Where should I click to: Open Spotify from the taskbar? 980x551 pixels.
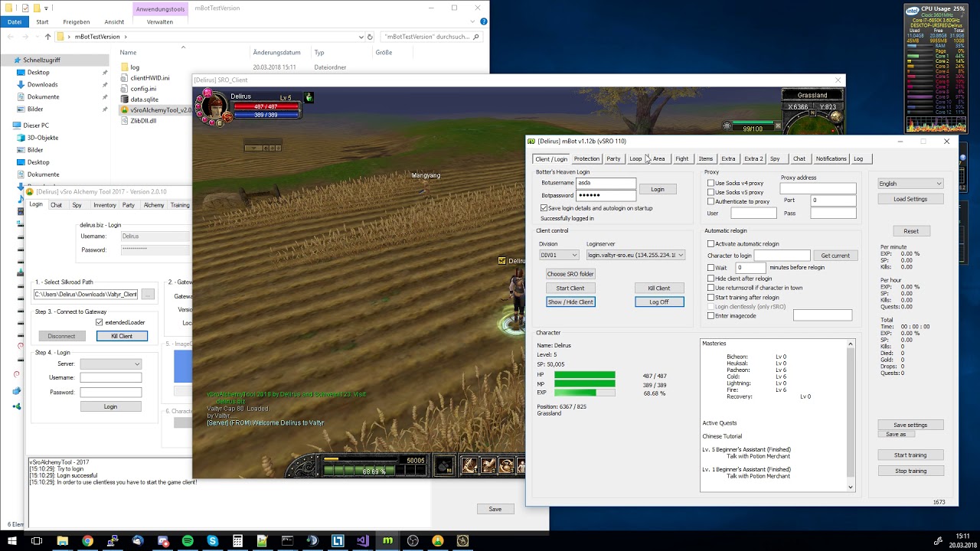188,541
